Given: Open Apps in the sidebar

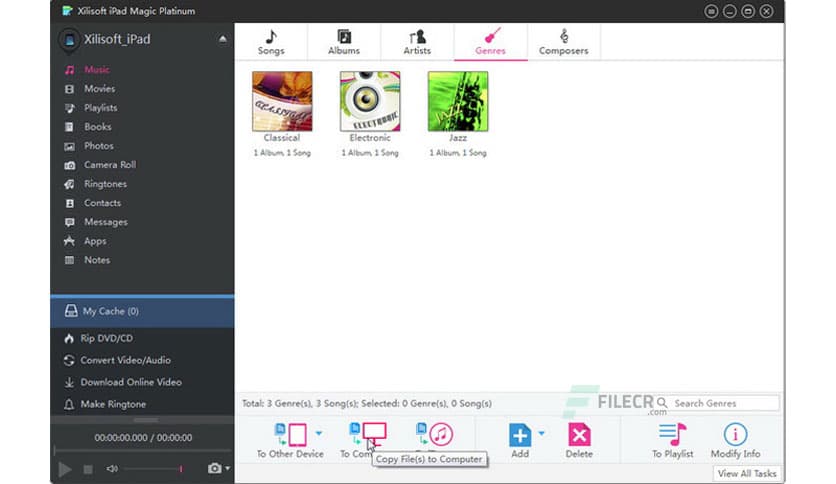Looking at the screenshot, I should click(95, 241).
